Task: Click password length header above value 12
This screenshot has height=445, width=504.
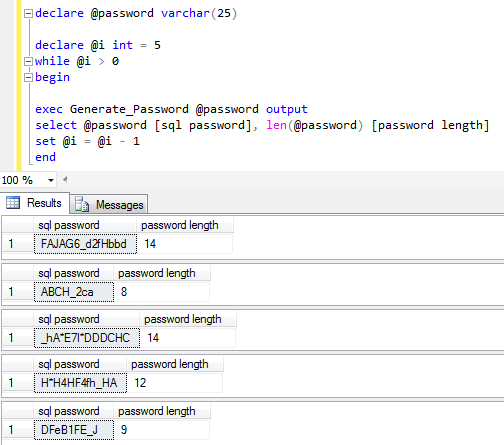Action: click(x=175, y=364)
